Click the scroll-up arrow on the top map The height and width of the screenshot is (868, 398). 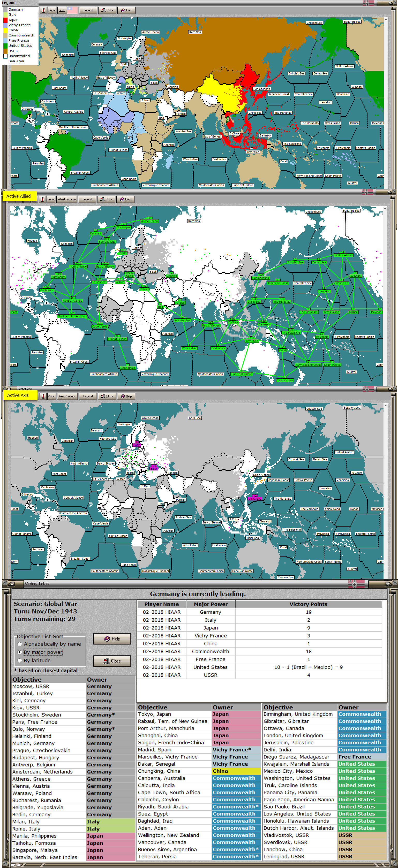click(x=386, y=20)
